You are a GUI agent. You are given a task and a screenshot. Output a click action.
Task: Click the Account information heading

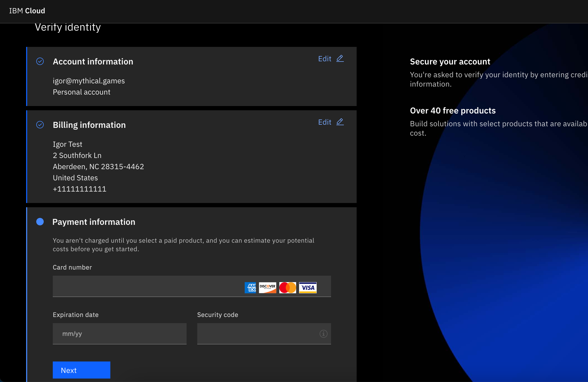(93, 62)
